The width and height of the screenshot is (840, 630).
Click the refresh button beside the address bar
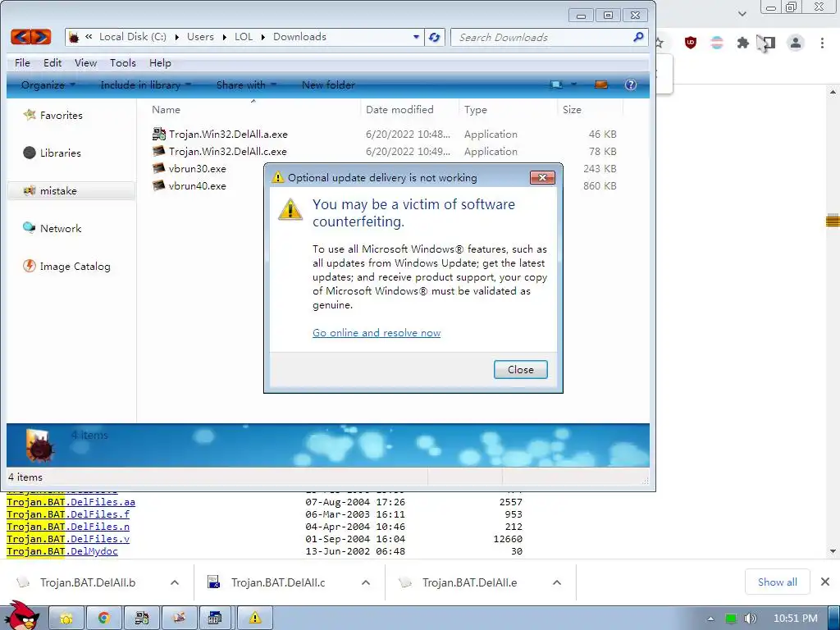pyautogui.click(x=435, y=38)
